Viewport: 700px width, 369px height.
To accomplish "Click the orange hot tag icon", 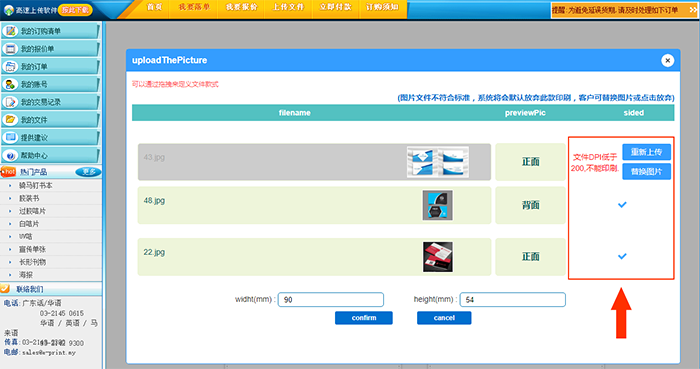I will click(8, 172).
